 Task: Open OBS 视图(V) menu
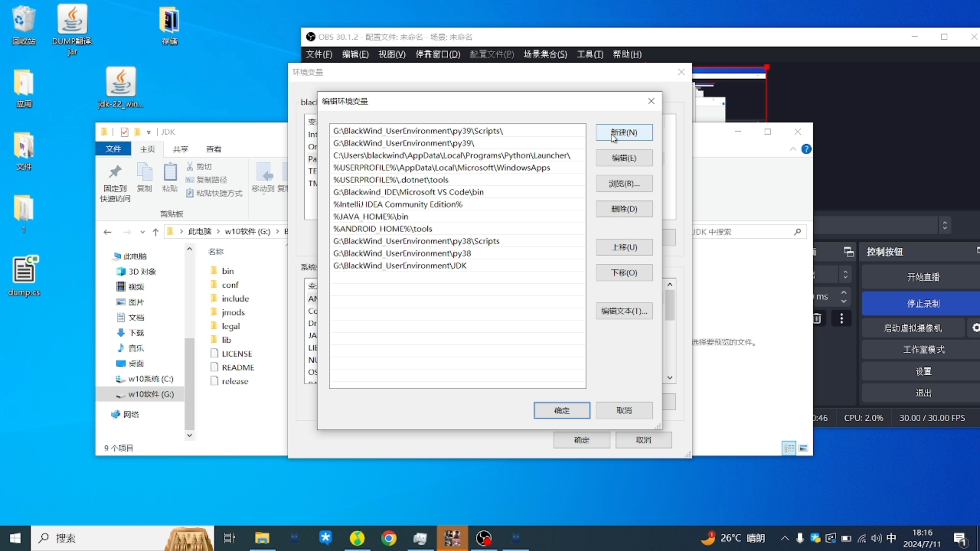click(391, 54)
